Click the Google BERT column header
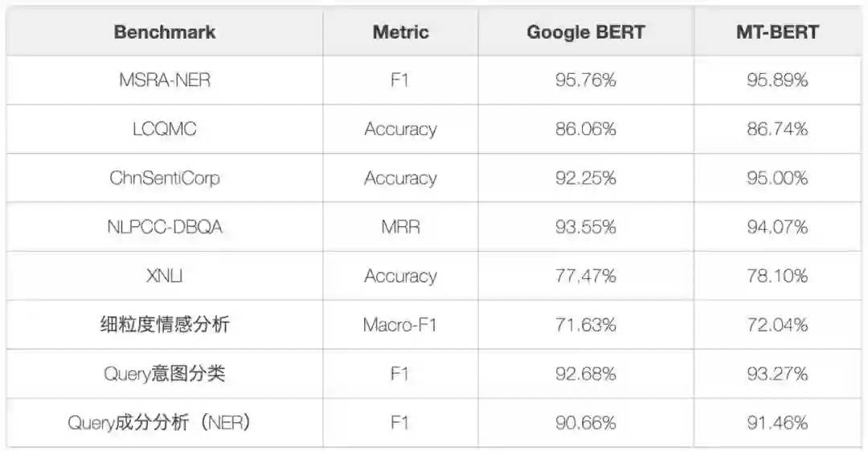Viewport: 868px width, 452px height. [586, 32]
